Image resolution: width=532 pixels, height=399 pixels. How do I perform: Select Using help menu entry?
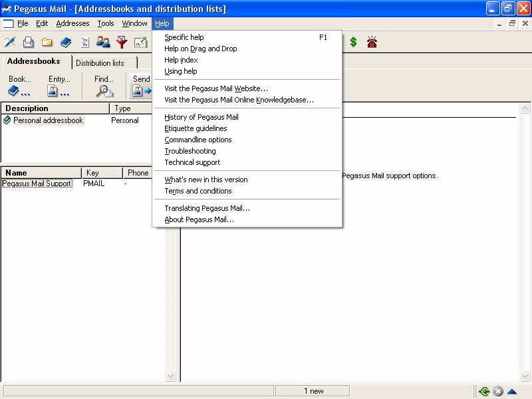click(x=247, y=71)
